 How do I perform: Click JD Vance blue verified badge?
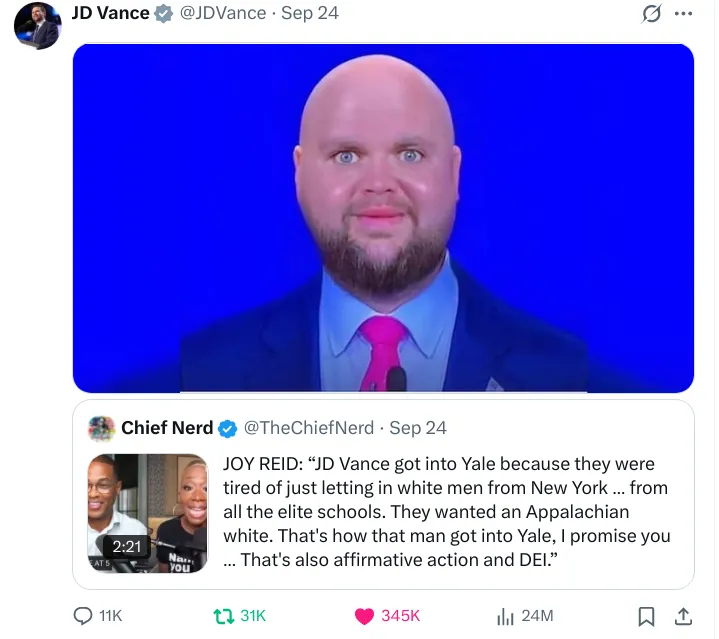tap(163, 14)
